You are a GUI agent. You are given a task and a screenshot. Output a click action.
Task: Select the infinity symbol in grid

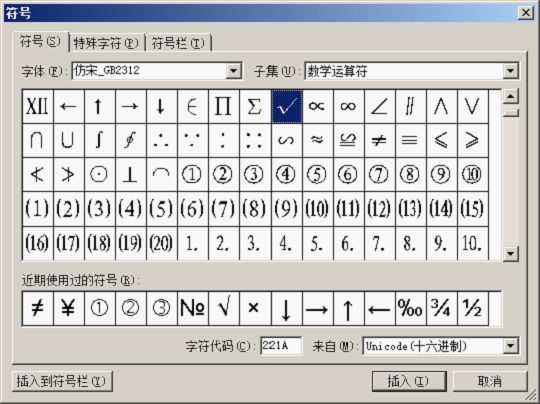pos(349,106)
